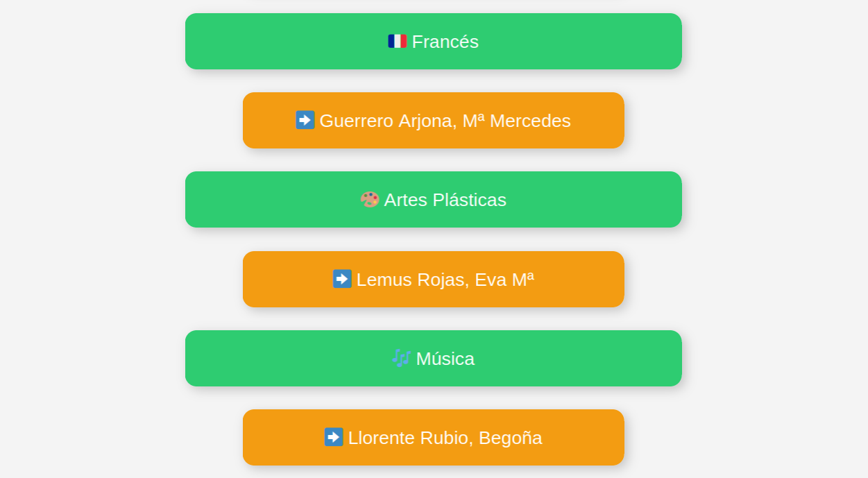This screenshot has width=868, height=478.
Task: Select teacher Llorente Rubio, Begoña
Action: pos(434,437)
